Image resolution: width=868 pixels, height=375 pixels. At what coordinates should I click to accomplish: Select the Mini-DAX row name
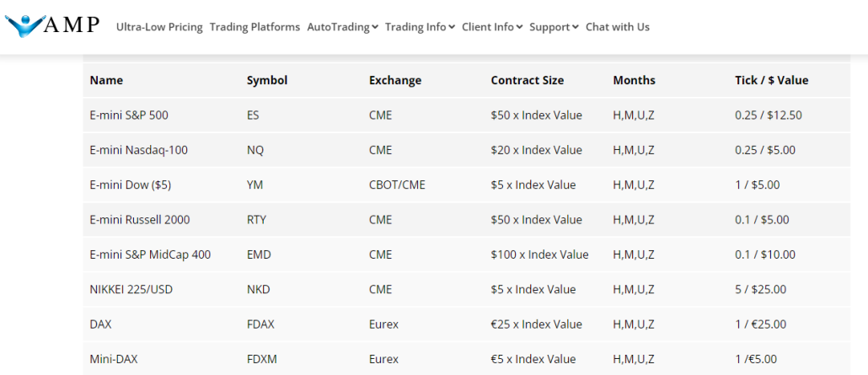[x=115, y=359]
